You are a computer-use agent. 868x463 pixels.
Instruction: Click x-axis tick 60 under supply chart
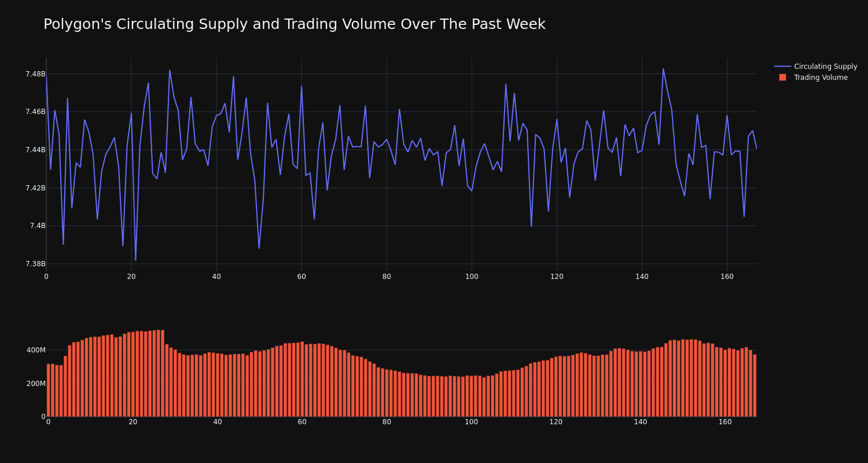[x=301, y=277]
